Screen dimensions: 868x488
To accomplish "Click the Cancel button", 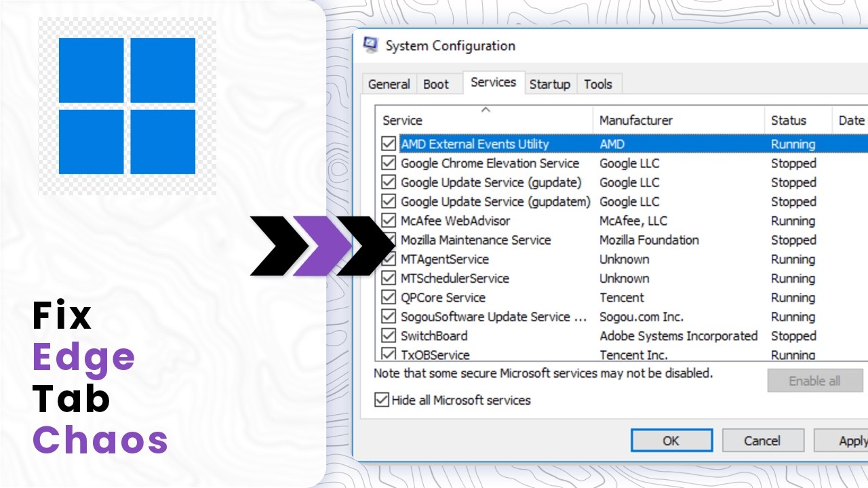I will (762, 441).
